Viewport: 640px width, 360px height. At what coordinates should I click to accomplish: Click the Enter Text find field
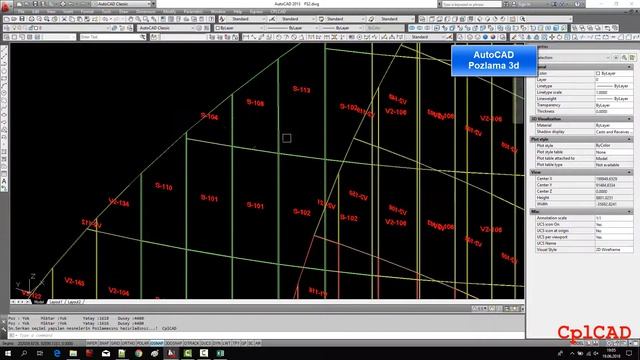pyautogui.click(x=109, y=37)
